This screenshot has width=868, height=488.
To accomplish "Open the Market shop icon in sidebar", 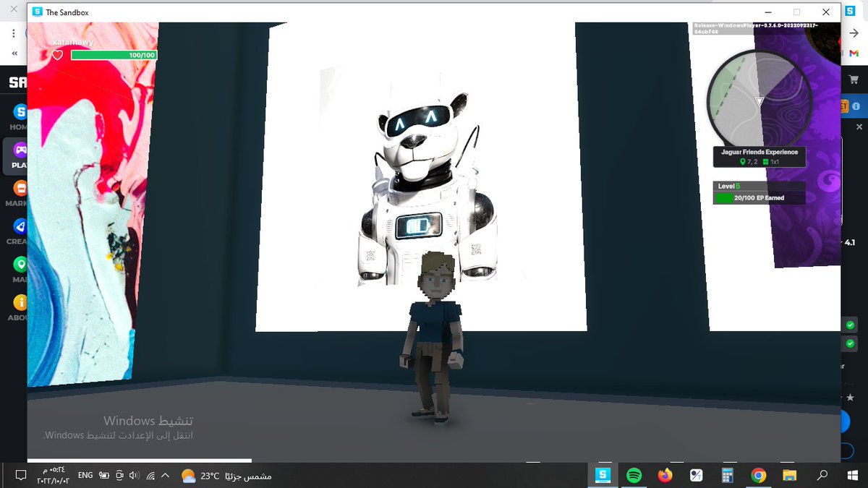I will (20, 188).
